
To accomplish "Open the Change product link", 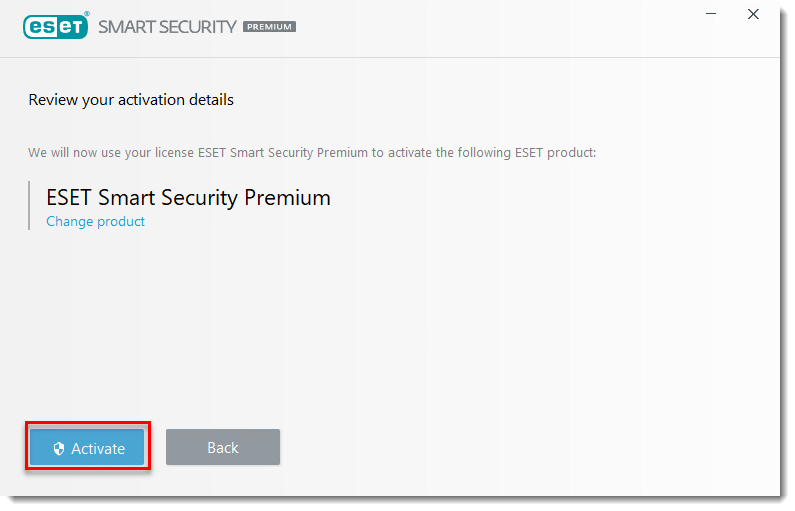I will pyautogui.click(x=95, y=222).
